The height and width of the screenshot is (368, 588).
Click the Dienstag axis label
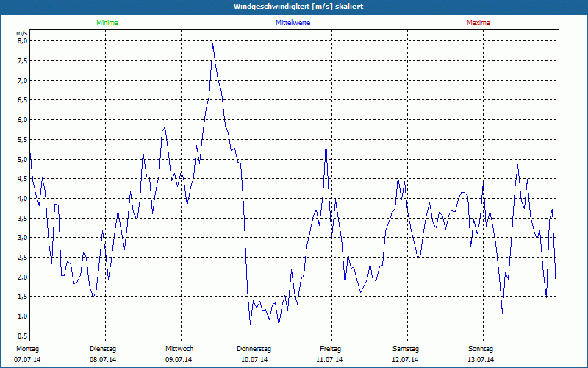[x=103, y=349]
